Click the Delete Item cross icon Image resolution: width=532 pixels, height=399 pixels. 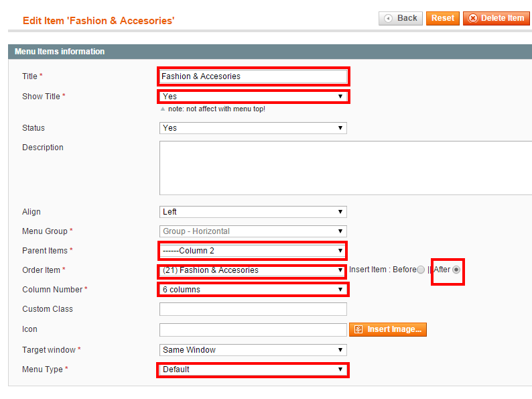472,18
